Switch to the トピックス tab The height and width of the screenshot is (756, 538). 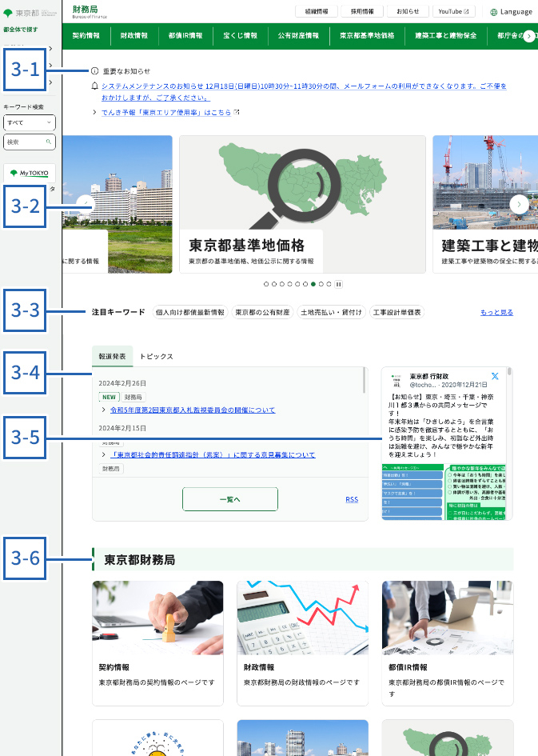(157, 356)
